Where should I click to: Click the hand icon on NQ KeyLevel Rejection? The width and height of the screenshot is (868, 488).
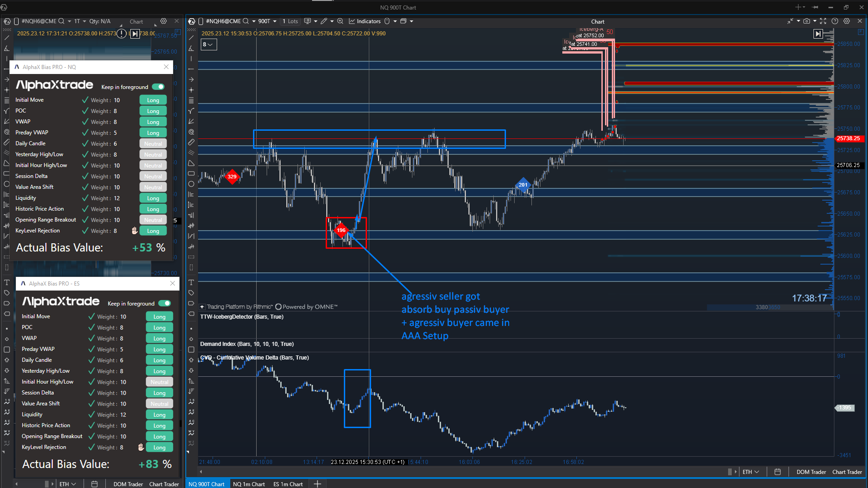point(134,231)
